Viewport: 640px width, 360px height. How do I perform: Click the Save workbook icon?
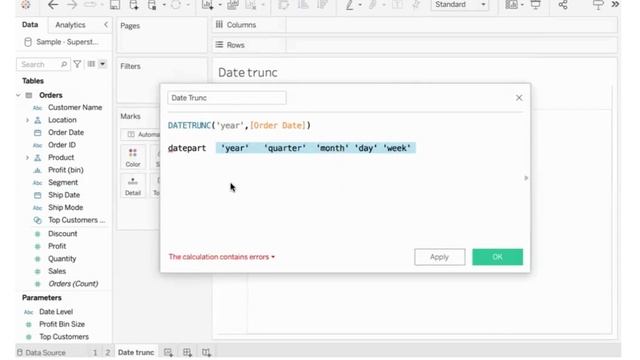(115, 5)
